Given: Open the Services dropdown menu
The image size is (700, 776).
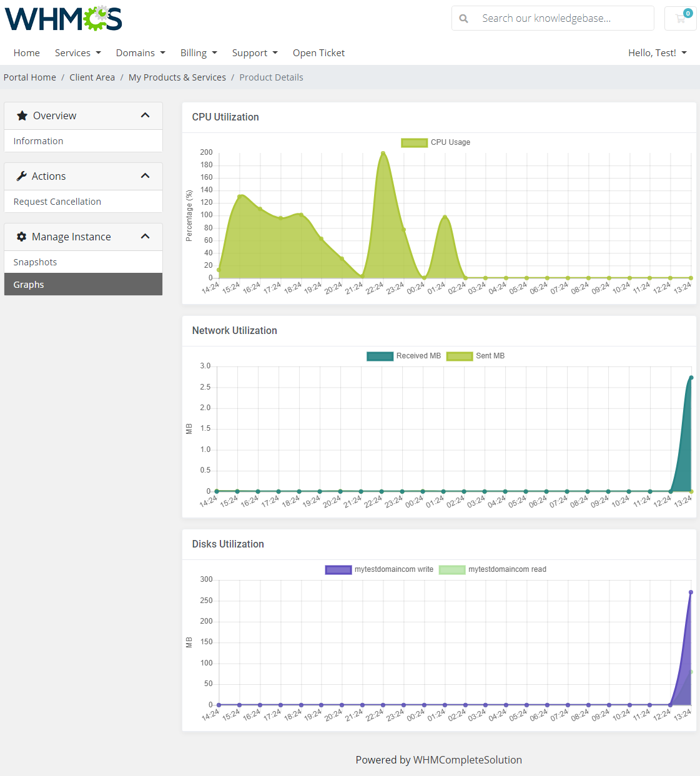Looking at the screenshot, I should tap(78, 53).
